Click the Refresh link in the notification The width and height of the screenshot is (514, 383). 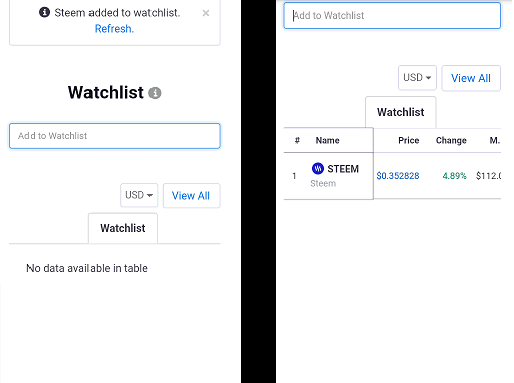coord(114,29)
